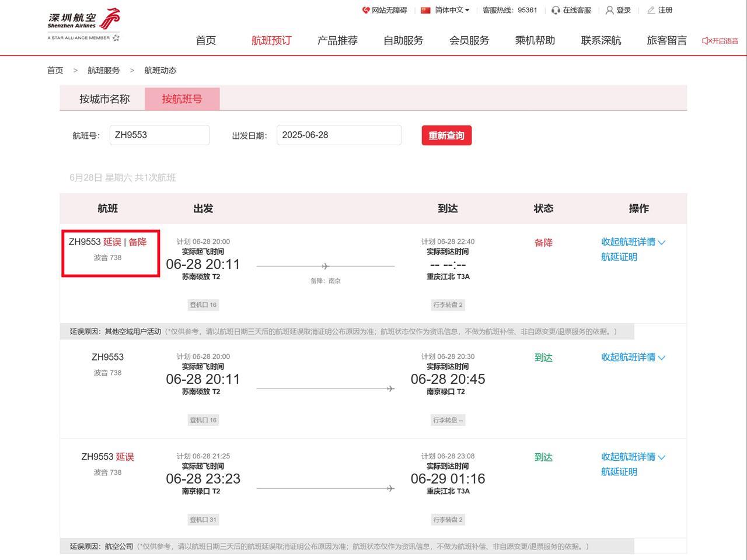
Task: Collapse details for Nanjing to Chongqing flight
Action: 633,457
